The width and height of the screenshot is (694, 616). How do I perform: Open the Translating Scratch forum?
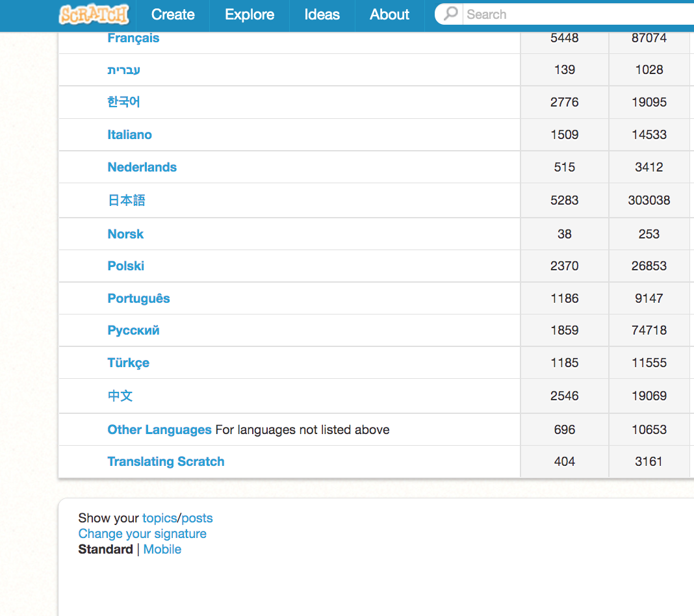pos(166,461)
